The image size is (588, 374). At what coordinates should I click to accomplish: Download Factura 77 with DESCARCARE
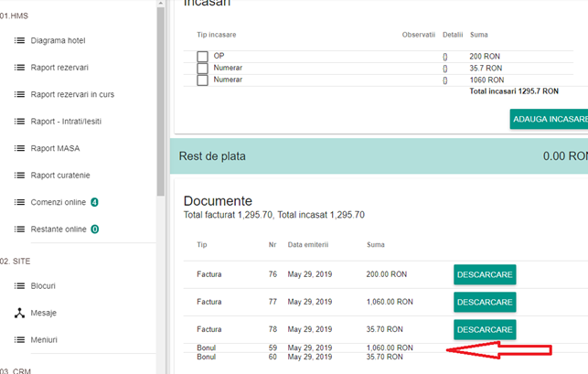[485, 302]
